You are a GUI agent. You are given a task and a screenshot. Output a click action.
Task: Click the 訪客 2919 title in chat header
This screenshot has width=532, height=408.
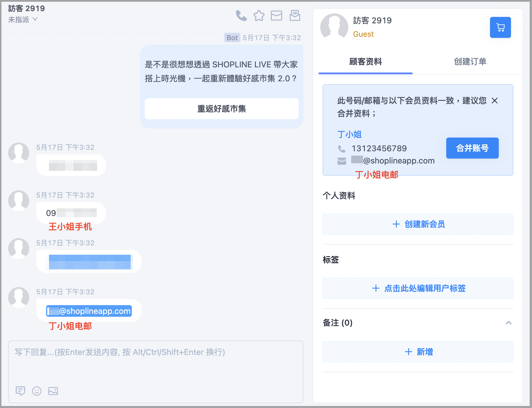click(x=27, y=8)
